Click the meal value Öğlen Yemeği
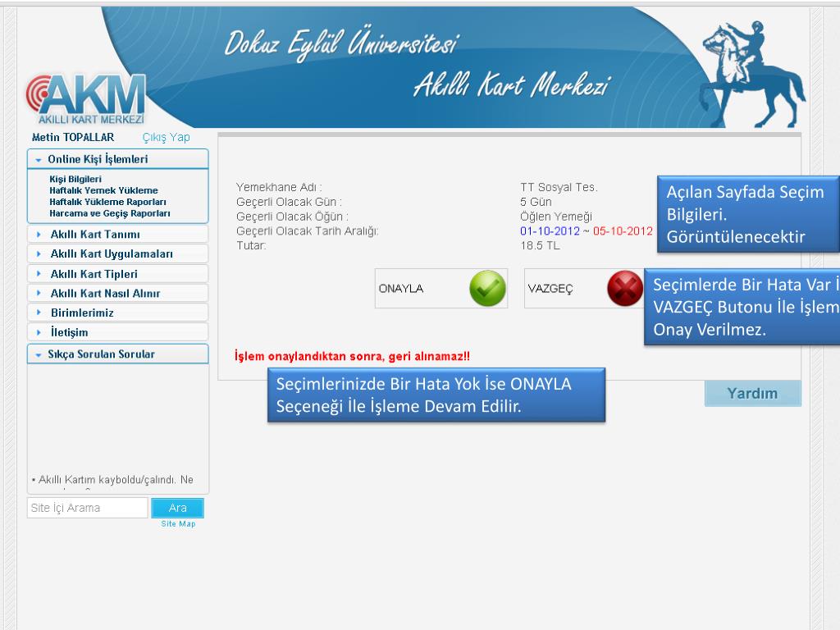 pyautogui.click(x=556, y=217)
